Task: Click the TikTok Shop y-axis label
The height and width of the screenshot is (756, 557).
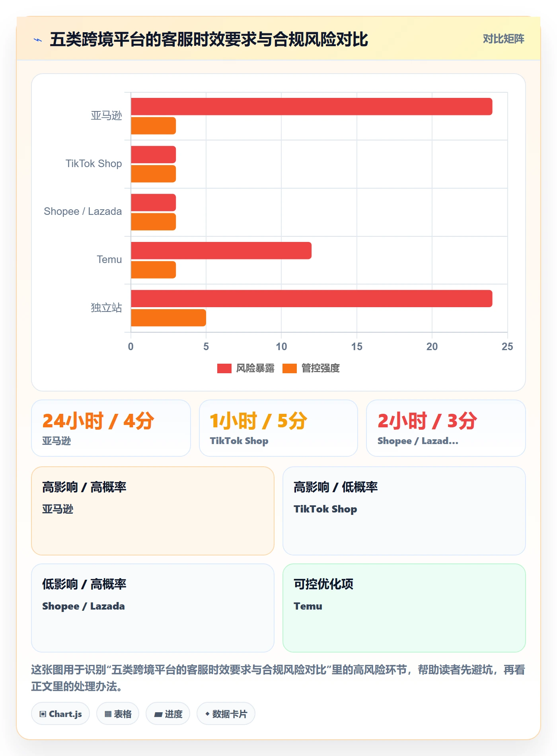Action: pos(93,164)
